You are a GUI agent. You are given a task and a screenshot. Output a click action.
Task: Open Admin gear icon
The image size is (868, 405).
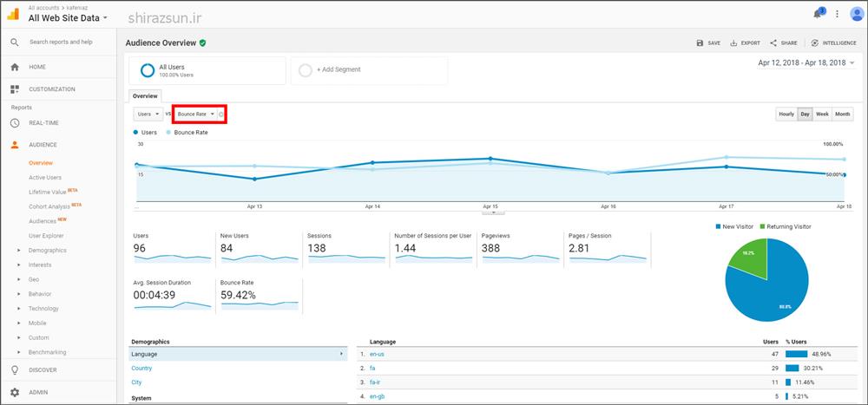coord(15,392)
